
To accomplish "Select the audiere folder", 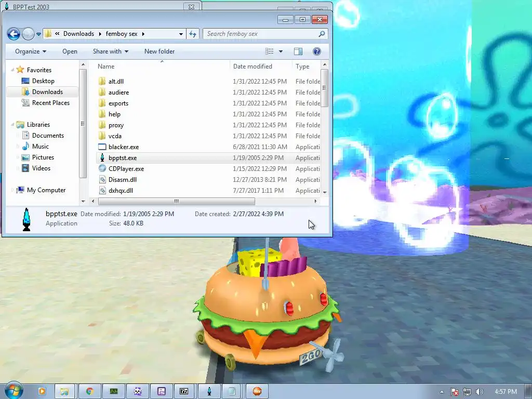I will pos(118,92).
